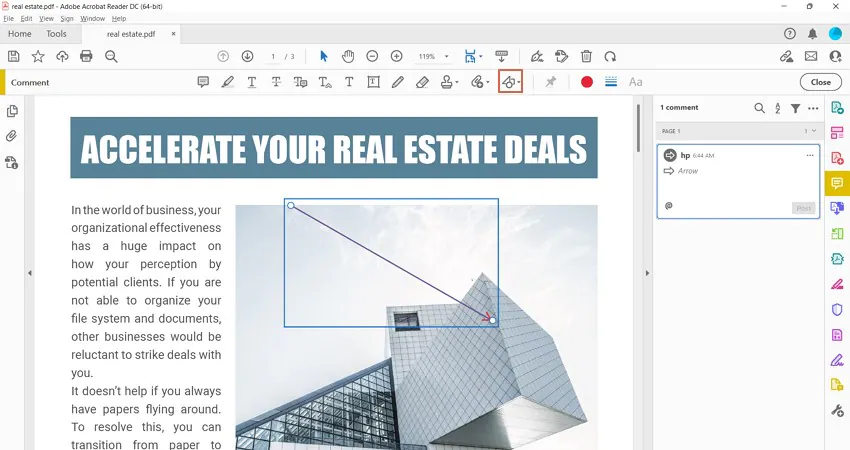
Task: Filter comments with funnel icon
Action: pos(795,108)
